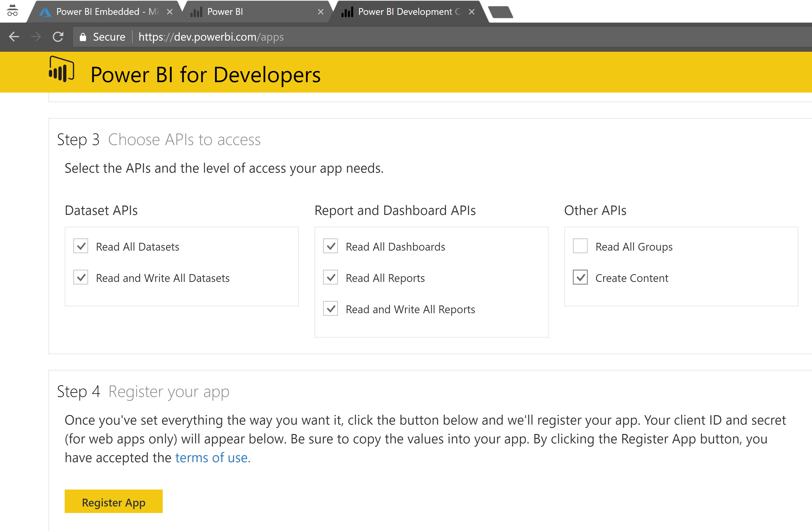The width and height of the screenshot is (812, 531).
Task: Enable Read All Groups
Action: coord(580,246)
